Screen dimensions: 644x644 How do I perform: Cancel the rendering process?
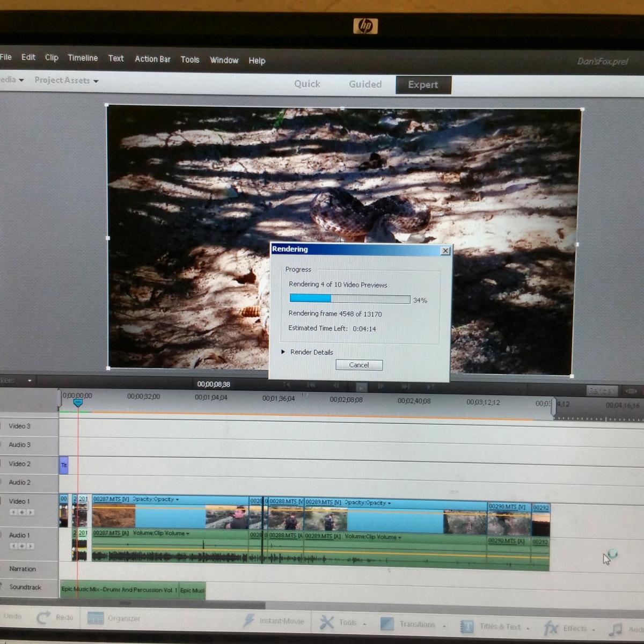pyautogui.click(x=359, y=365)
